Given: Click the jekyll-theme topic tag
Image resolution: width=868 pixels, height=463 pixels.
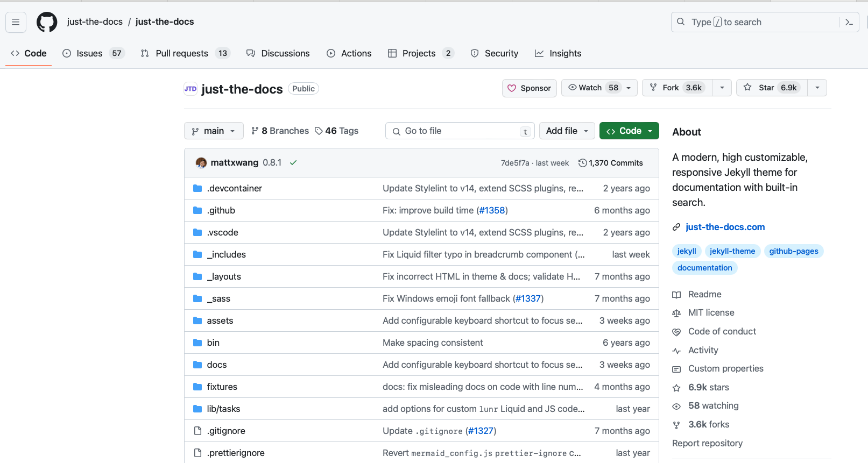Looking at the screenshot, I should (732, 251).
